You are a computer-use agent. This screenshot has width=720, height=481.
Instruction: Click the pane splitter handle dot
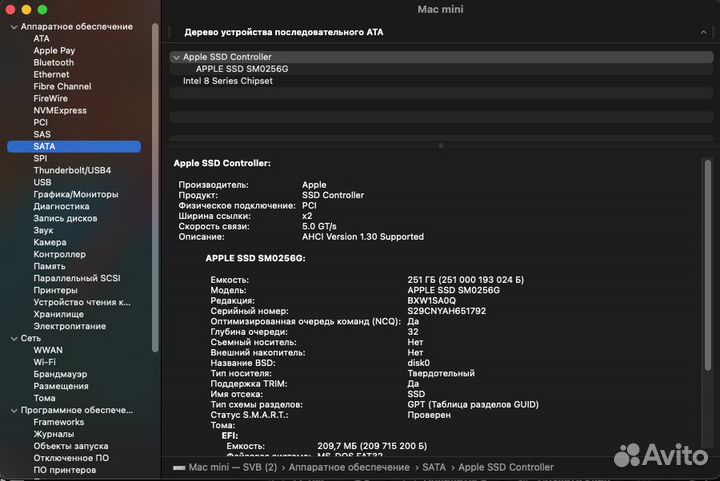pyautogui.click(x=441, y=145)
